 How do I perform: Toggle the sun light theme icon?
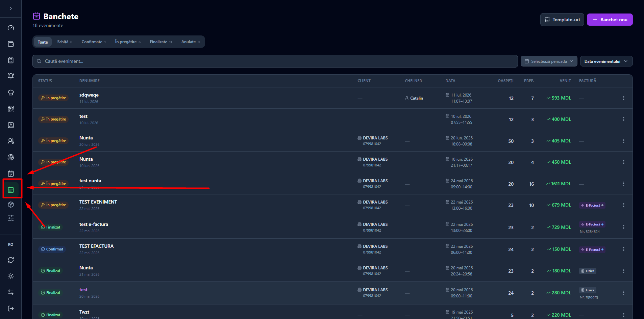click(x=11, y=276)
